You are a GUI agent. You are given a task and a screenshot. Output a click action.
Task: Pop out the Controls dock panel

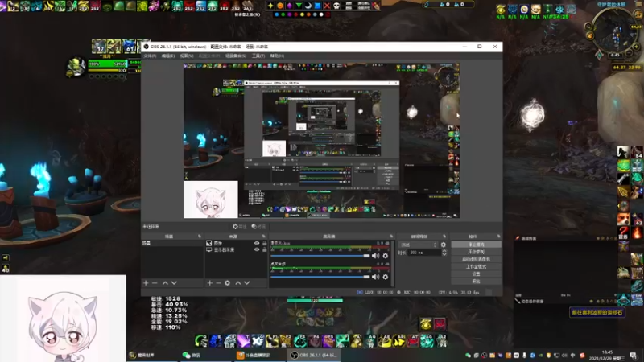click(x=498, y=237)
